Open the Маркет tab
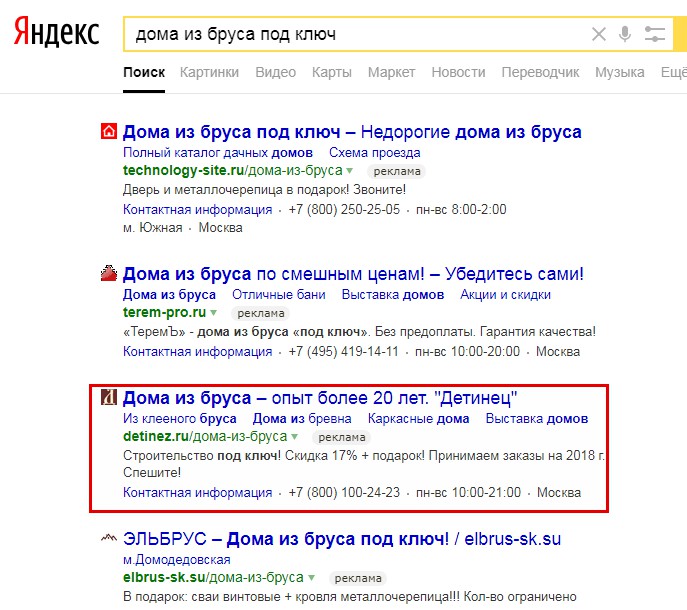This screenshot has width=687, height=610. pos(391,72)
